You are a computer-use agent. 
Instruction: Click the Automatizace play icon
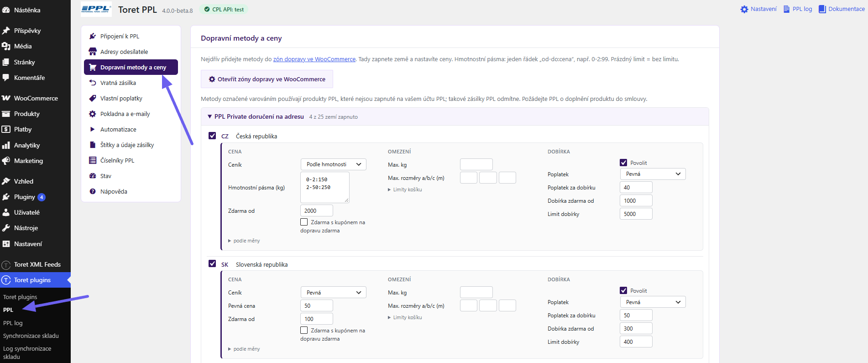pyautogui.click(x=93, y=129)
